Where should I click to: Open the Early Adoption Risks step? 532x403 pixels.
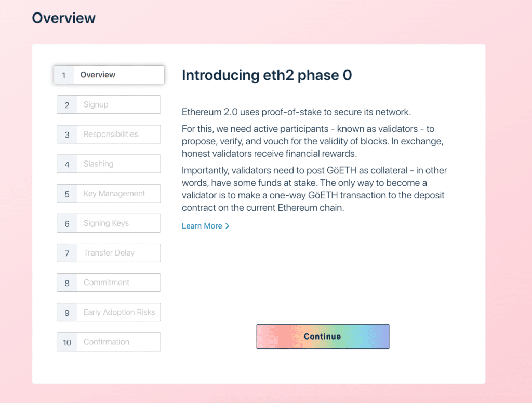click(x=109, y=313)
